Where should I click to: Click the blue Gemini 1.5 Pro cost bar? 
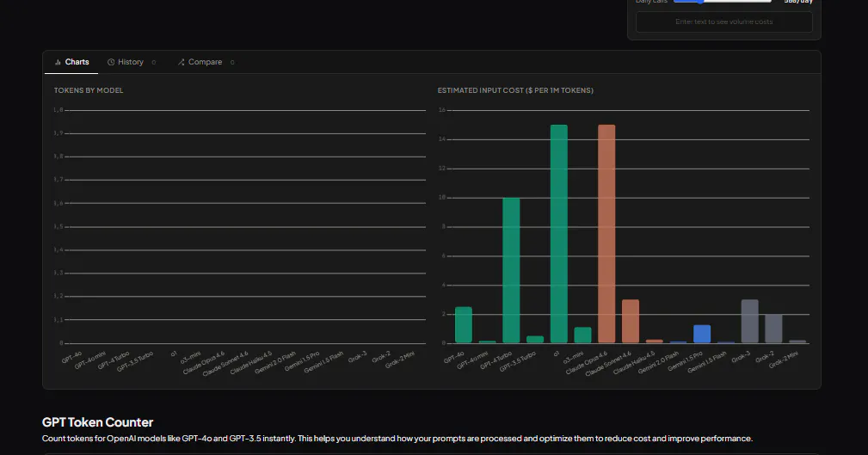click(x=702, y=334)
